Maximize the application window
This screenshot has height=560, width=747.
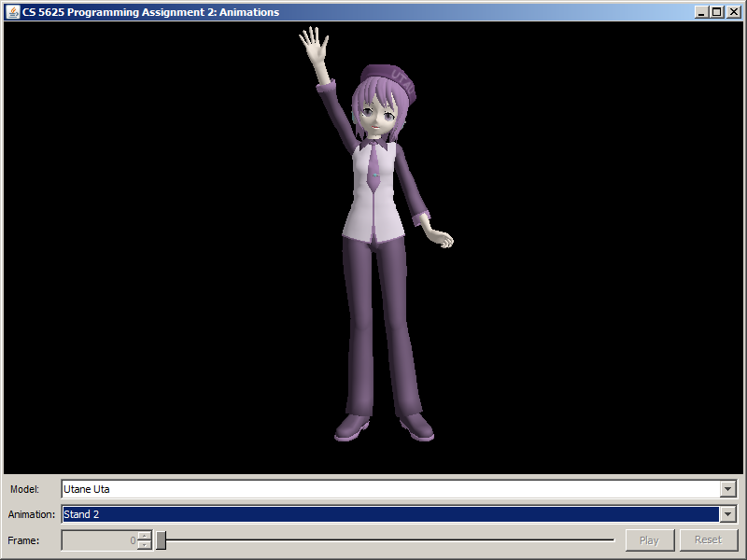716,12
